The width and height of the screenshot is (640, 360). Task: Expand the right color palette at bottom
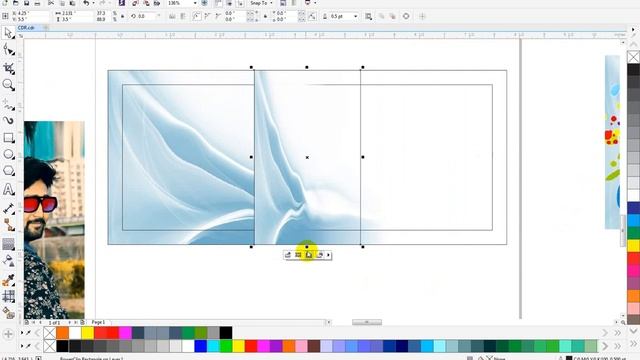pyautogui.click(x=618, y=346)
